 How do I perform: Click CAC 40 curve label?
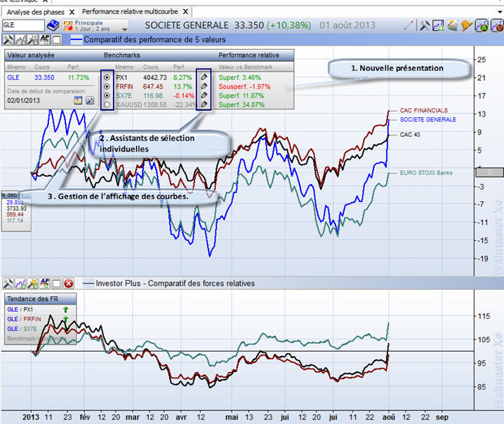(x=410, y=134)
